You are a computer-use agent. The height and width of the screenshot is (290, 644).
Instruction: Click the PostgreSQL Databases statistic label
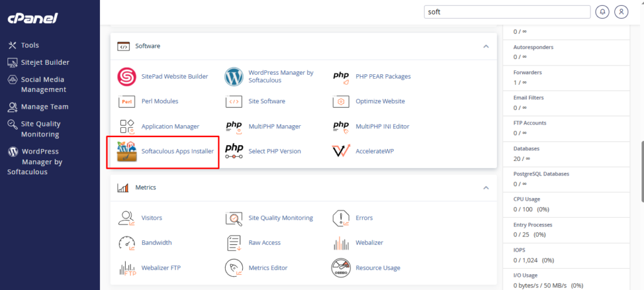point(541,174)
